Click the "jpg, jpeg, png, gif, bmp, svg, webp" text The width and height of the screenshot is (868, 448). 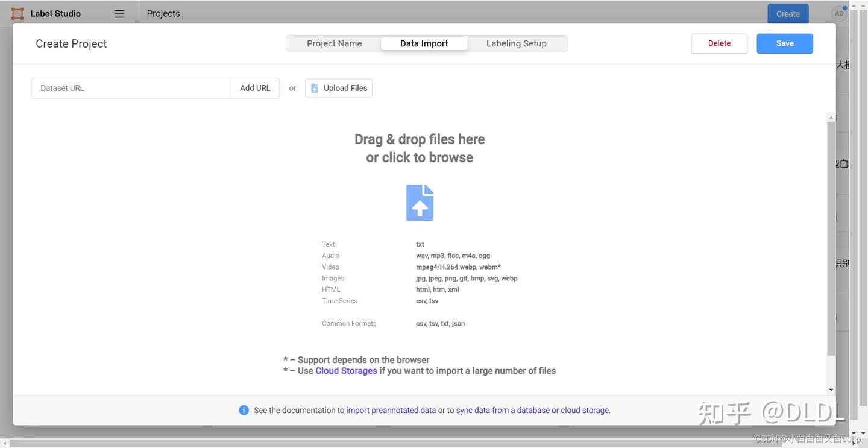click(467, 279)
